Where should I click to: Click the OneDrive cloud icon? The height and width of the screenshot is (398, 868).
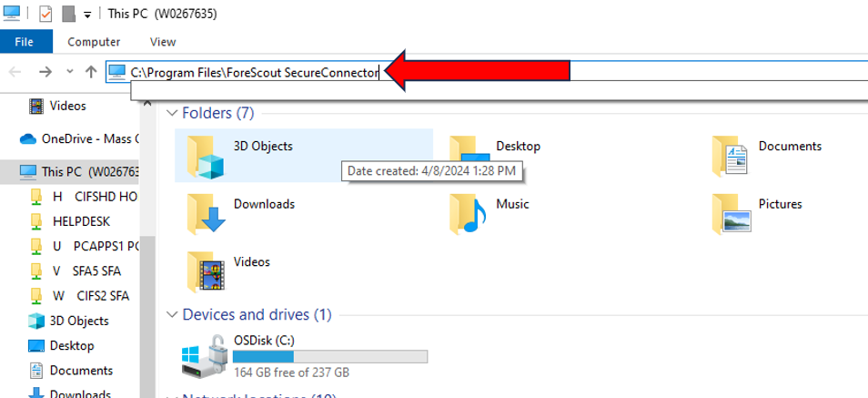pos(28,139)
